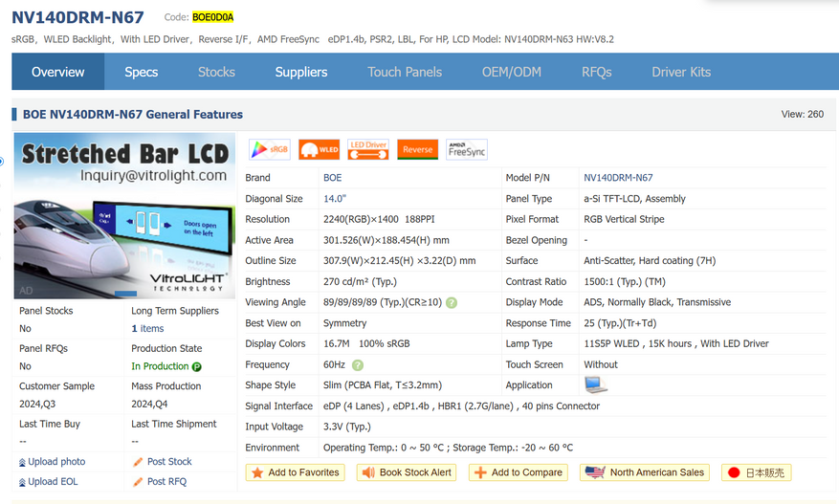839x504 pixels.
Task: Click the active area 301.526(W) value
Action: [x=386, y=240]
